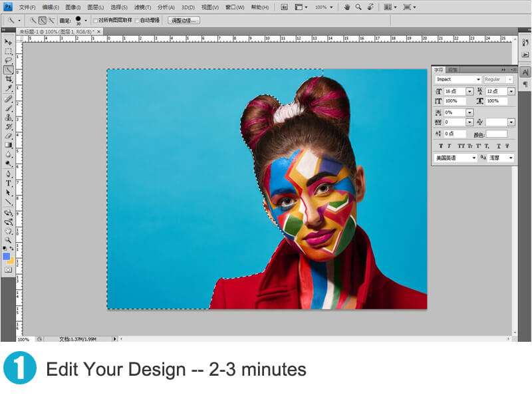Close the 未标题-1 document tab
This screenshot has height=399, width=532.
point(99,31)
